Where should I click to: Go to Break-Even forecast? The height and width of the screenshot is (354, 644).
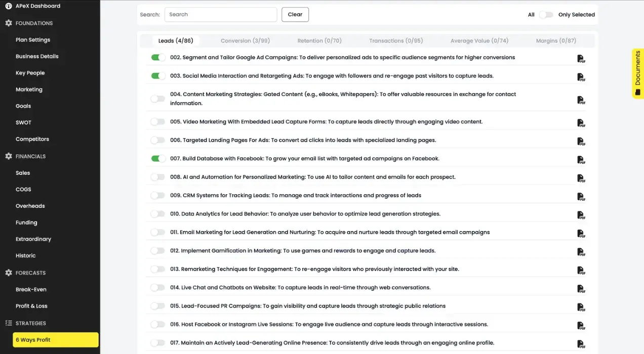point(31,290)
